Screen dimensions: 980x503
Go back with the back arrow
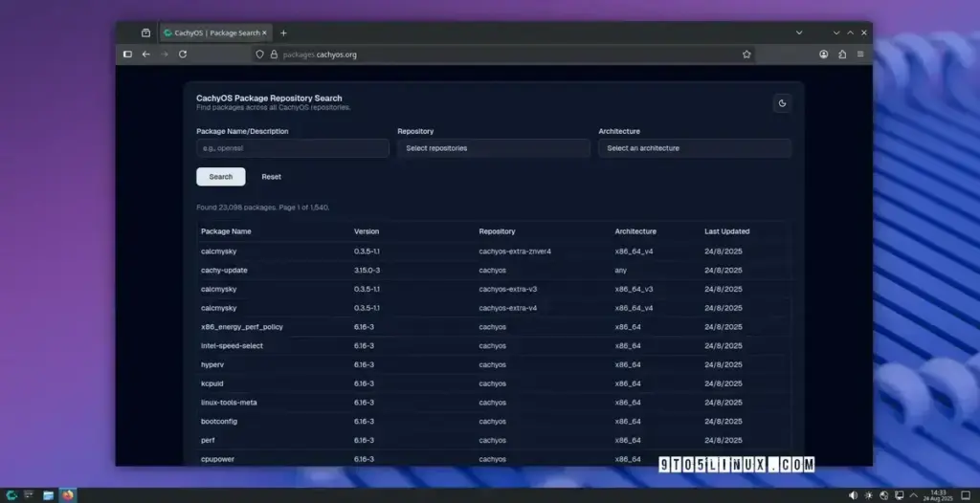tap(145, 55)
